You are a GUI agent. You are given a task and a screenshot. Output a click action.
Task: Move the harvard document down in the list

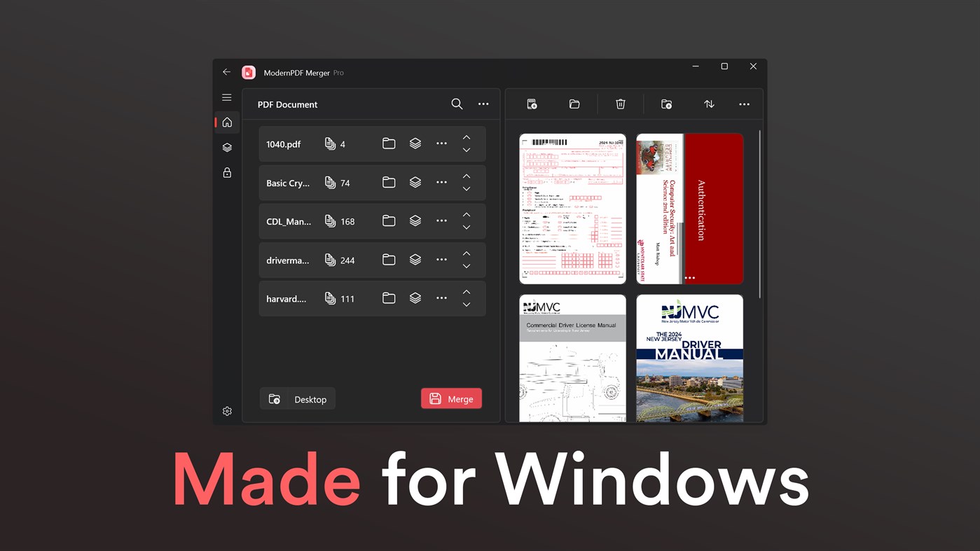[x=466, y=305]
